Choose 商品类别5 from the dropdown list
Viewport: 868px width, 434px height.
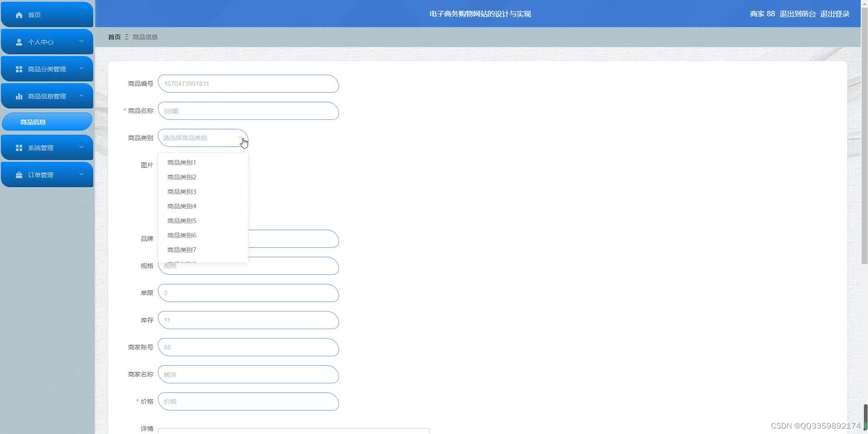(x=203, y=221)
